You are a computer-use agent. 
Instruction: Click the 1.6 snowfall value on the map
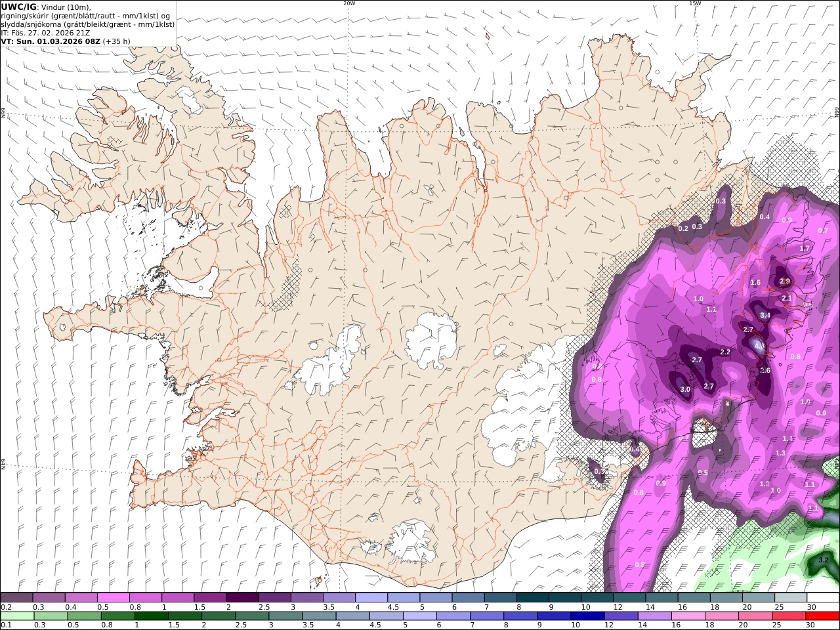click(755, 283)
